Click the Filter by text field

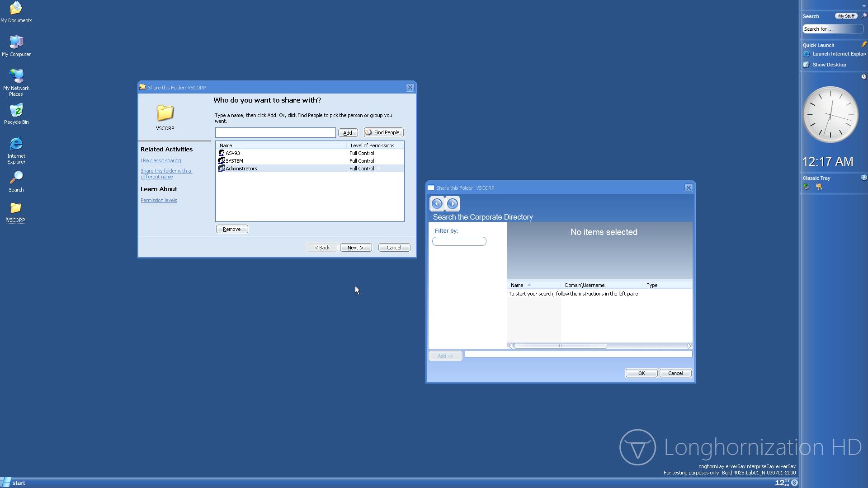pos(459,241)
